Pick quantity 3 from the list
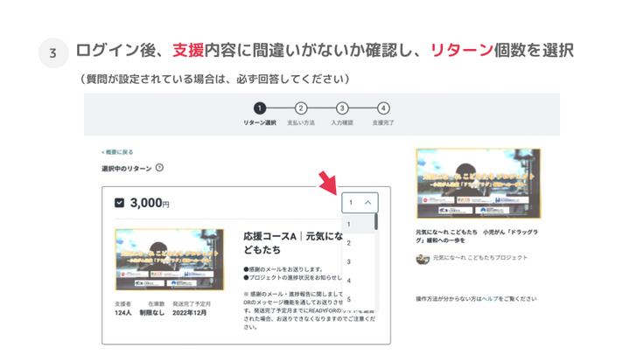This screenshot has height=362, width=644. [349, 261]
